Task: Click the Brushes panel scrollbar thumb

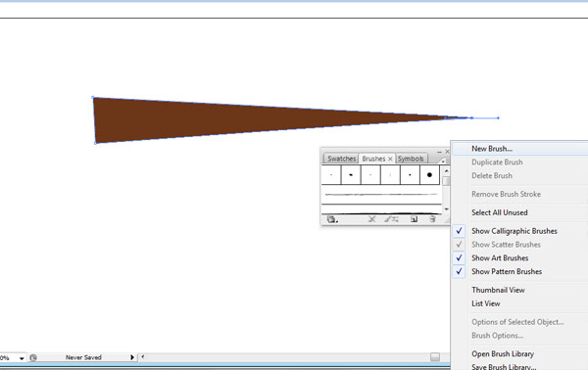Action: pos(446,181)
